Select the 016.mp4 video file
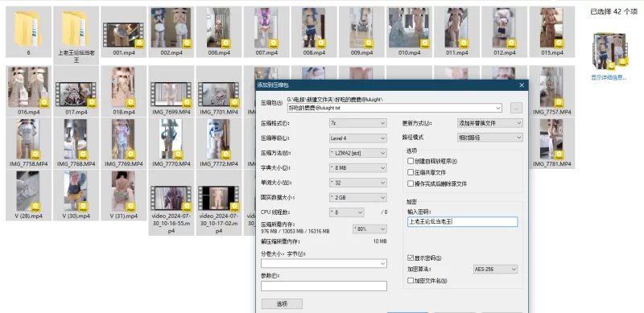Image resolution: width=644 pixels, height=313 pixels. point(28,91)
